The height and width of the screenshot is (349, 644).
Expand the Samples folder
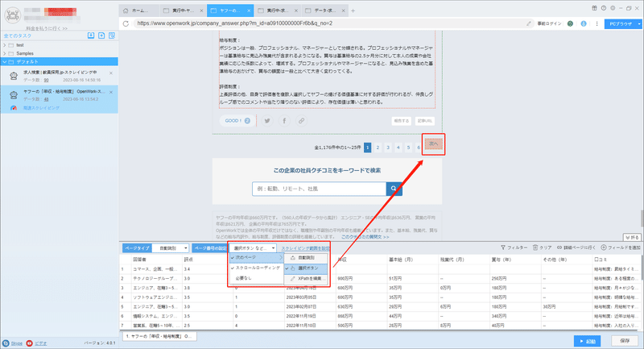[x=5, y=53]
